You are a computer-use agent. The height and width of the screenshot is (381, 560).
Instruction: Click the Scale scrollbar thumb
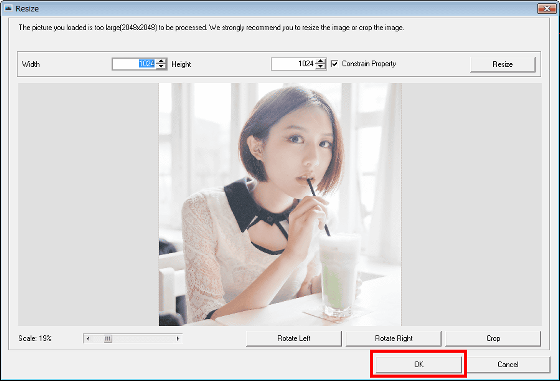[x=108, y=339]
